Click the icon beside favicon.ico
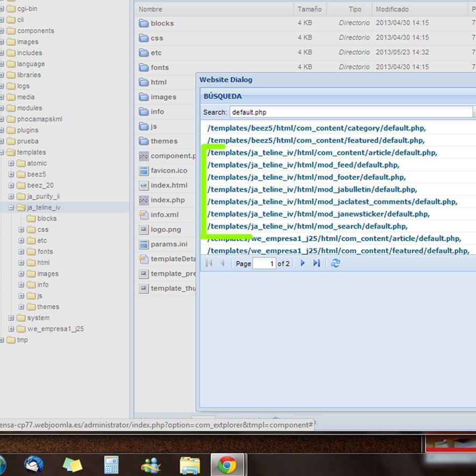The width and height of the screenshot is (476, 476). pyautogui.click(x=143, y=170)
